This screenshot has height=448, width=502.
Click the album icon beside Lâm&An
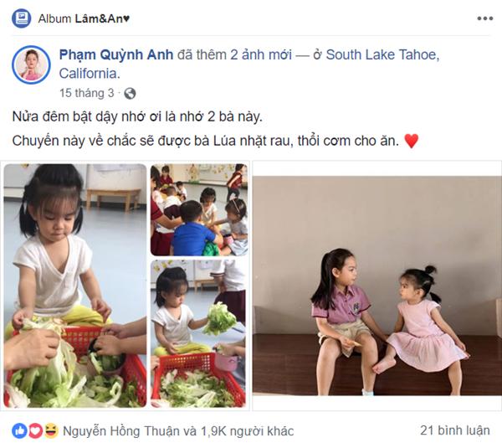[x=21, y=18]
